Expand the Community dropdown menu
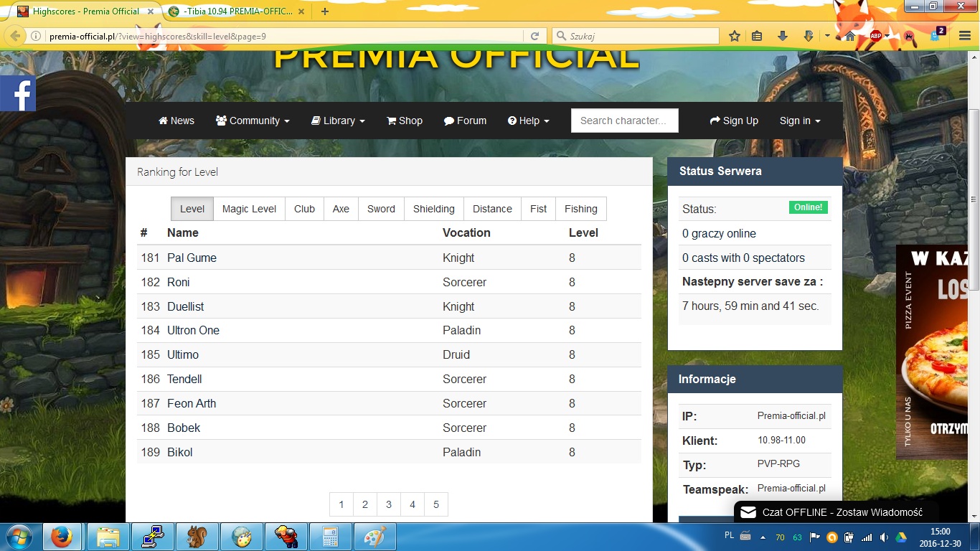980x551 pixels. [x=253, y=121]
